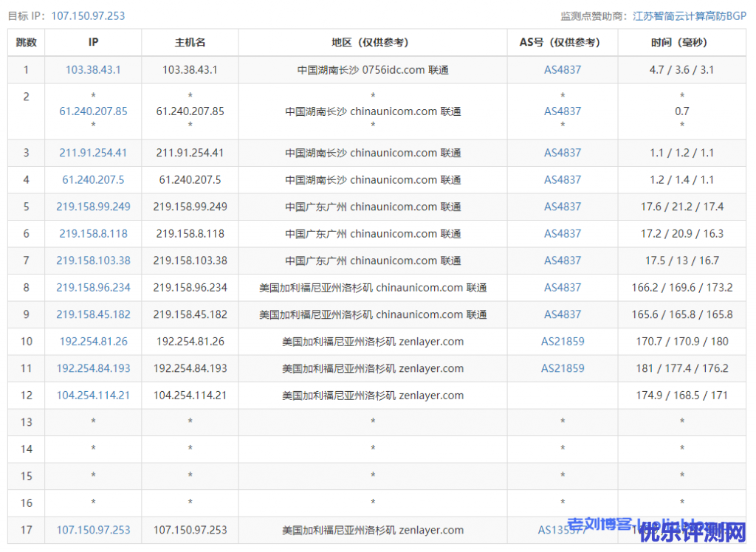Viewport: 756px width, 552px height.
Task: Click blue IP link 61.240.207.85 in hop 2
Action: (93, 111)
